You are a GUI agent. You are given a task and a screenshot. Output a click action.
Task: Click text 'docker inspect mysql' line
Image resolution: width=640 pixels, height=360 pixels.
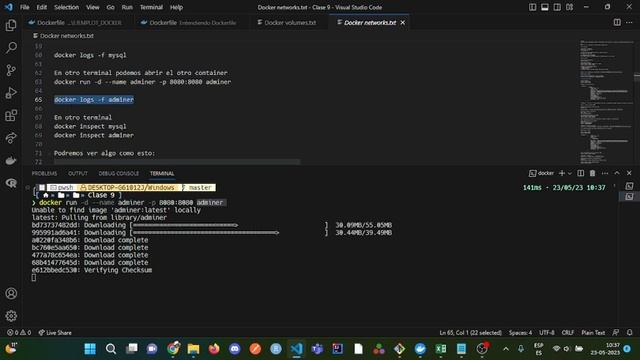tap(90, 126)
